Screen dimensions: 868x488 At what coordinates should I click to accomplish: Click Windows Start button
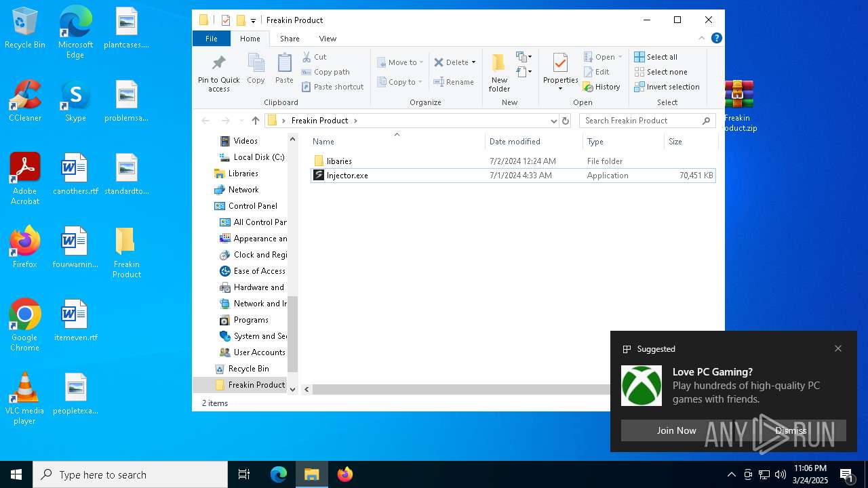16,474
